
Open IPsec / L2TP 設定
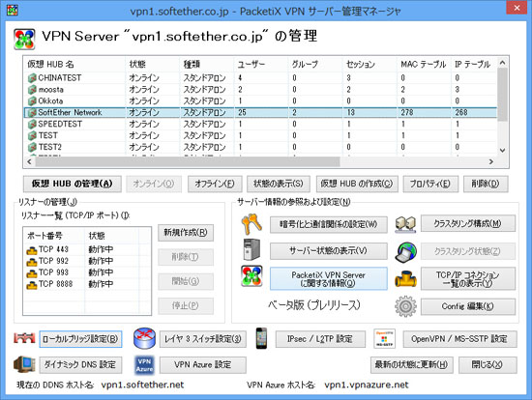(320, 339)
